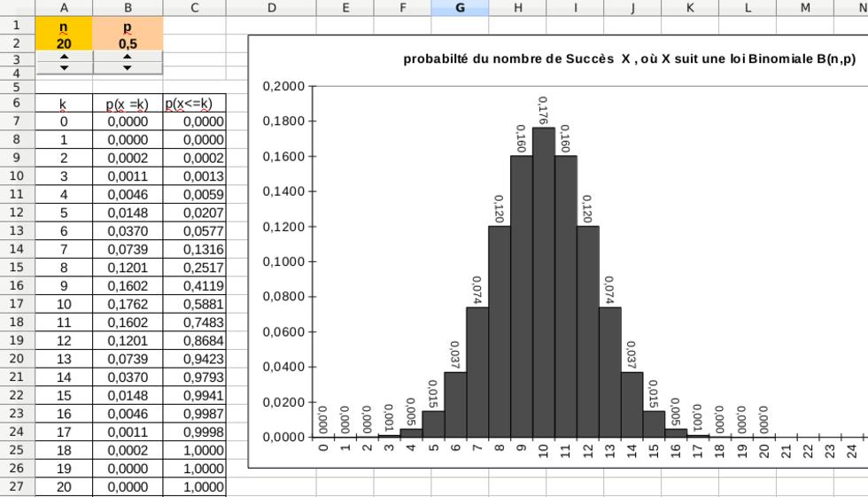Screen dimensions: 868x497
Task: Select cell showing 0,2517
Action: click(x=194, y=268)
